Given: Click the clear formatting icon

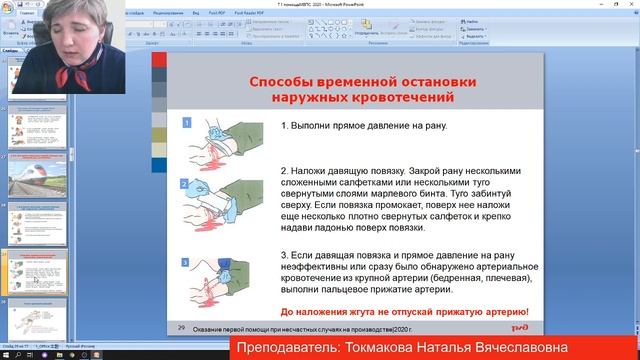Looking at the screenshot, I should 188,24.
